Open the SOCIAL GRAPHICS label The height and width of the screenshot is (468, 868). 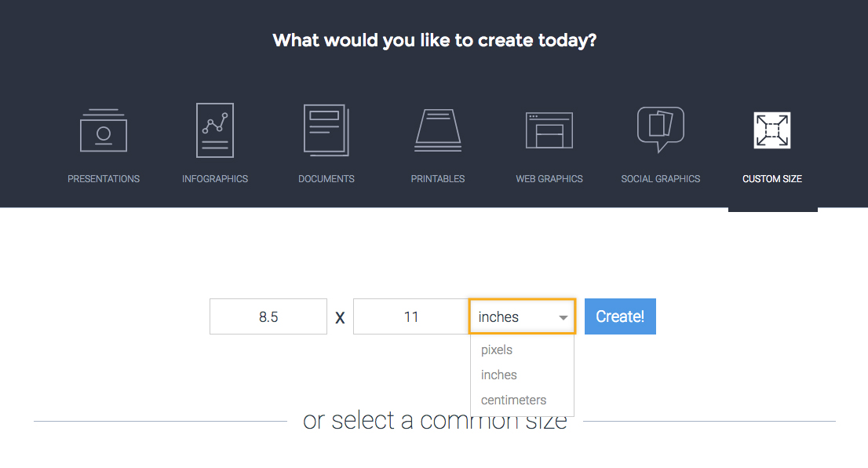click(660, 179)
